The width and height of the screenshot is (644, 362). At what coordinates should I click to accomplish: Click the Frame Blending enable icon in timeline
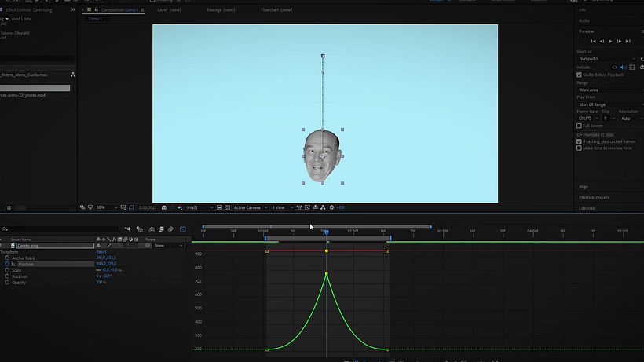pos(161,229)
